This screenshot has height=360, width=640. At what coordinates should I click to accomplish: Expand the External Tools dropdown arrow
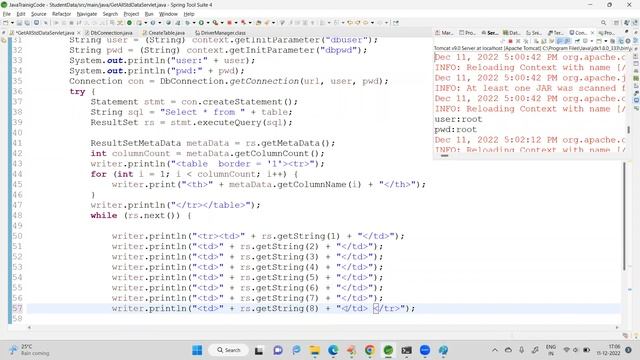[x=222, y=23]
